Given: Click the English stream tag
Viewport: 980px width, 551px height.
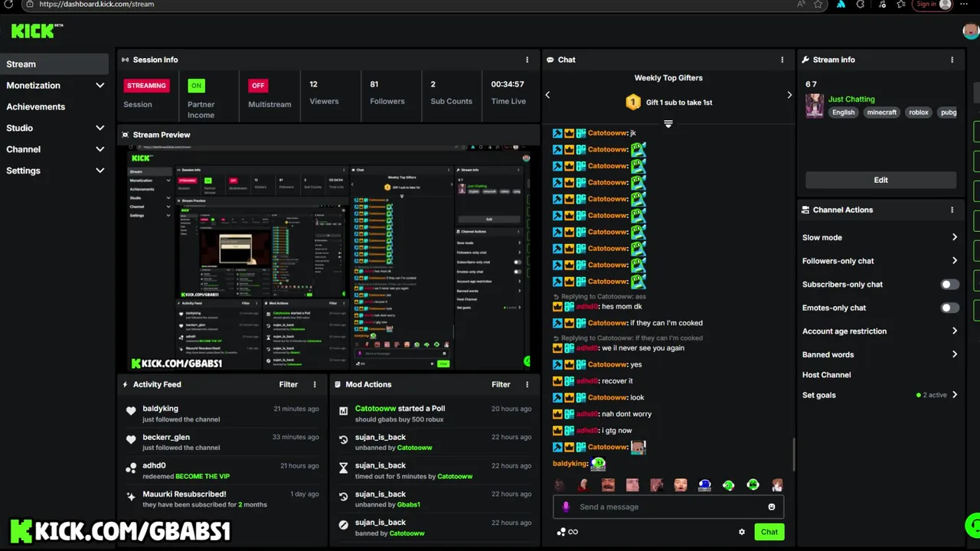Looking at the screenshot, I should pyautogui.click(x=843, y=112).
